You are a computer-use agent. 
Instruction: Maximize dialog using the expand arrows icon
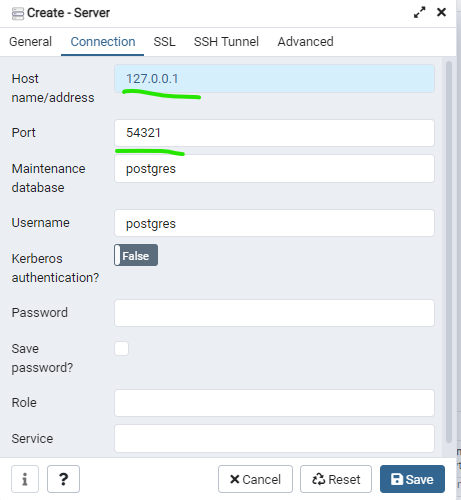tap(420, 12)
